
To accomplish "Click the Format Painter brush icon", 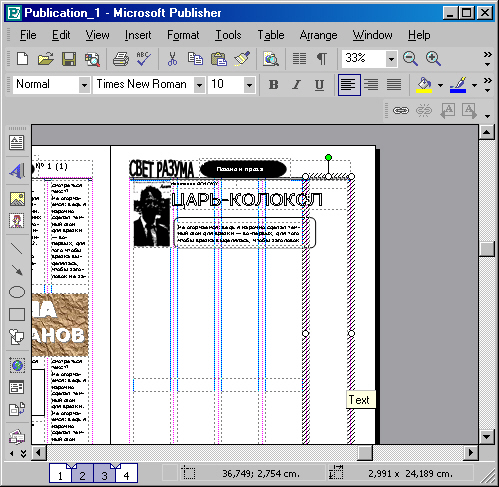I will 242,59.
